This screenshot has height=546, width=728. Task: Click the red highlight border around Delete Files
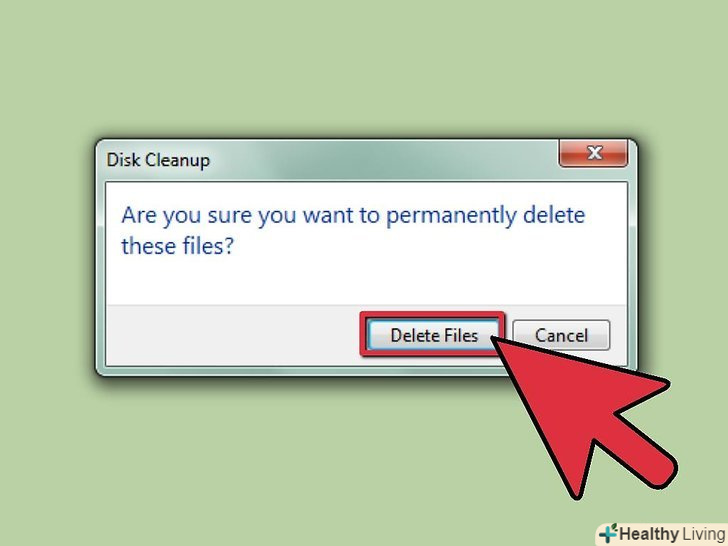click(432, 315)
